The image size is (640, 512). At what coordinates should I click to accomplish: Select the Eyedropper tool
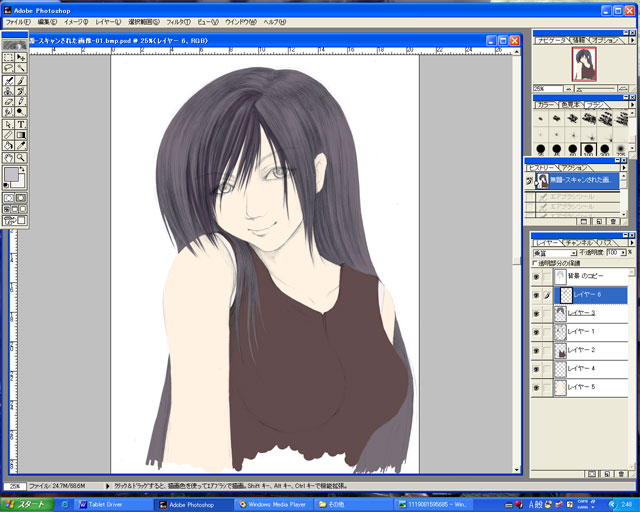[21, 145]
